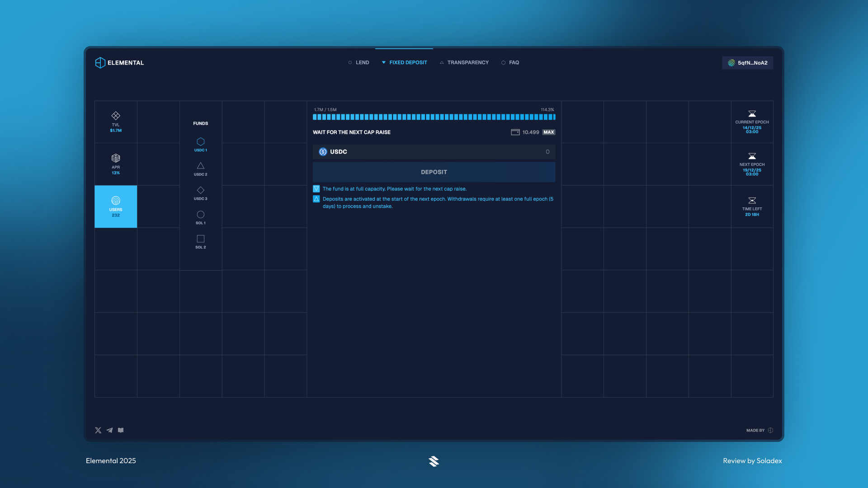Open the SOL 1 circle fund icon
This screenshot has height=488, width=868.
point(200,215)
